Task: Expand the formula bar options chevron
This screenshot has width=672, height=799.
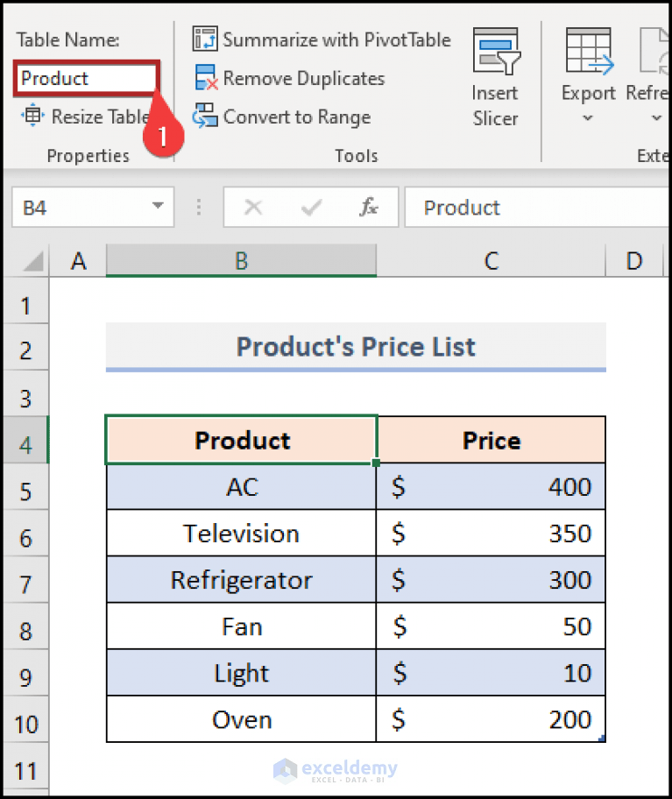Action: click(x=198, y=207)
